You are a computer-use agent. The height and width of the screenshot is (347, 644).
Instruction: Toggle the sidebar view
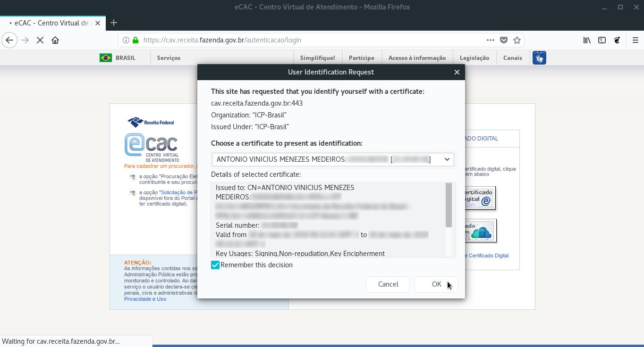click(x=602, y=40)
